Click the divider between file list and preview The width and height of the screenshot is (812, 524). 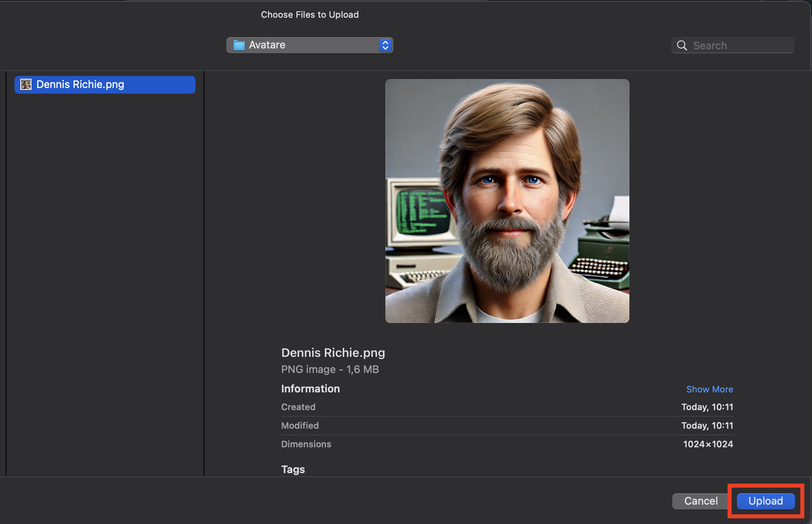(x=204, y=274)
